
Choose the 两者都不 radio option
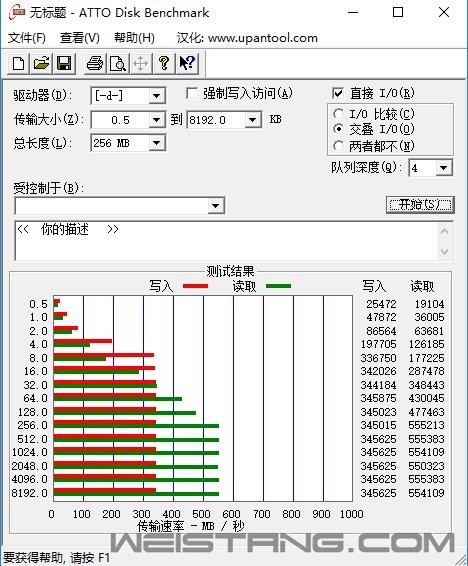tap(338, 146)
